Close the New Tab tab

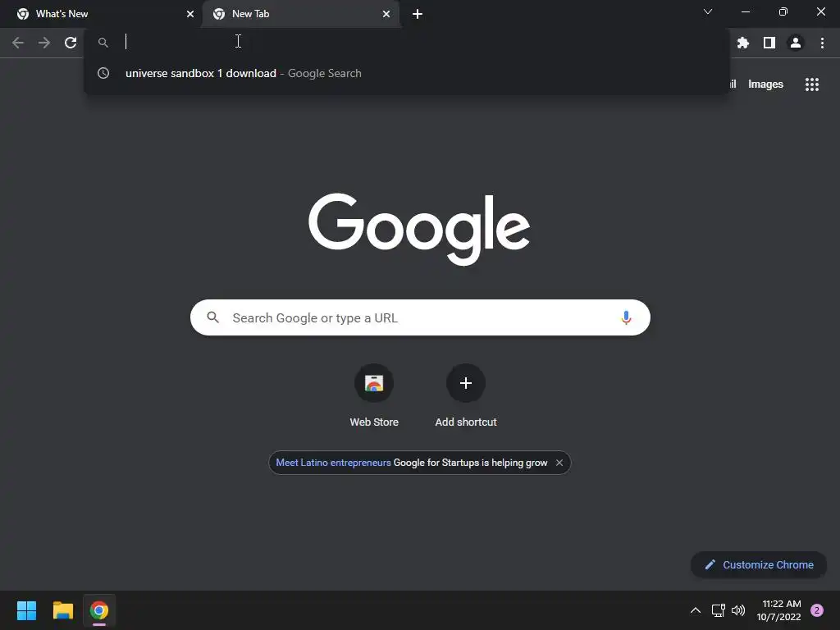(x=386, y=14)
